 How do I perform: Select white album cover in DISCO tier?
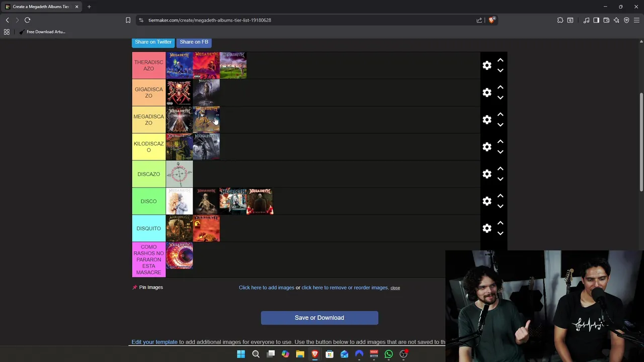179,201
